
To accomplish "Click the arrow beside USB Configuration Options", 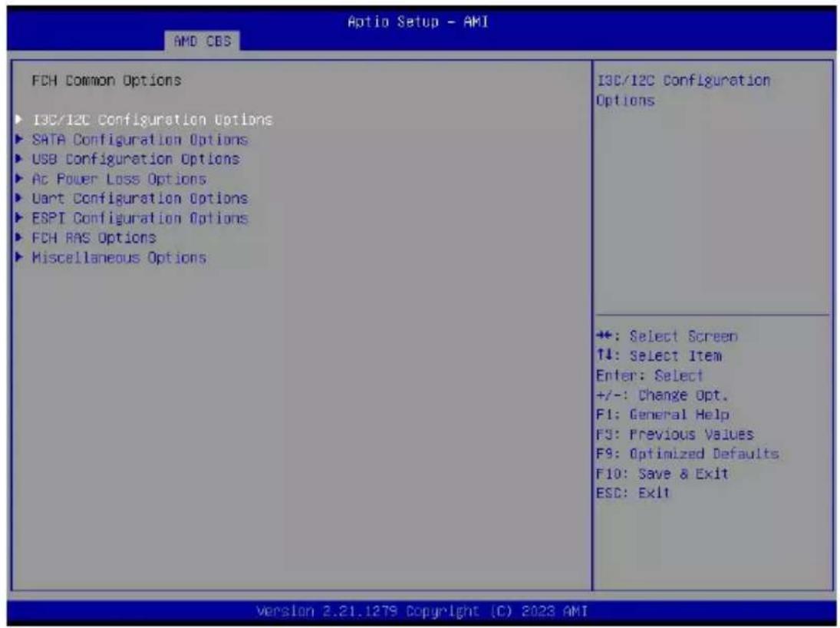I will [19, 159].
